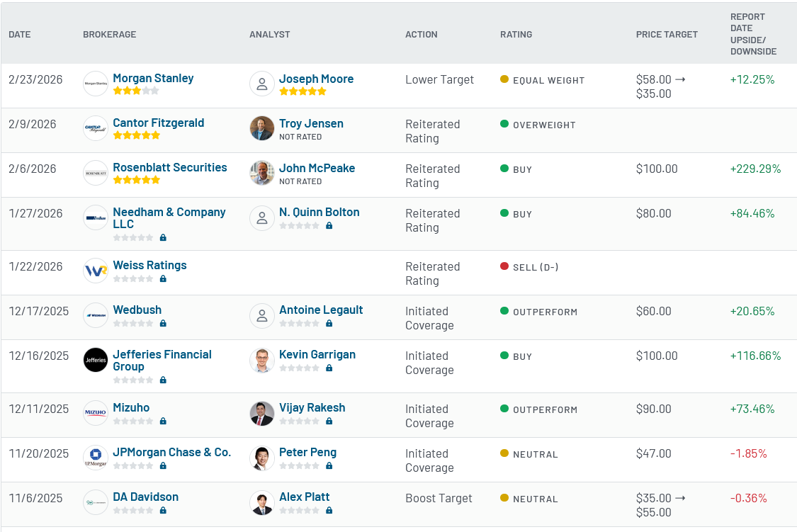Open the Mizuho brokerage link

coord(131,407)
